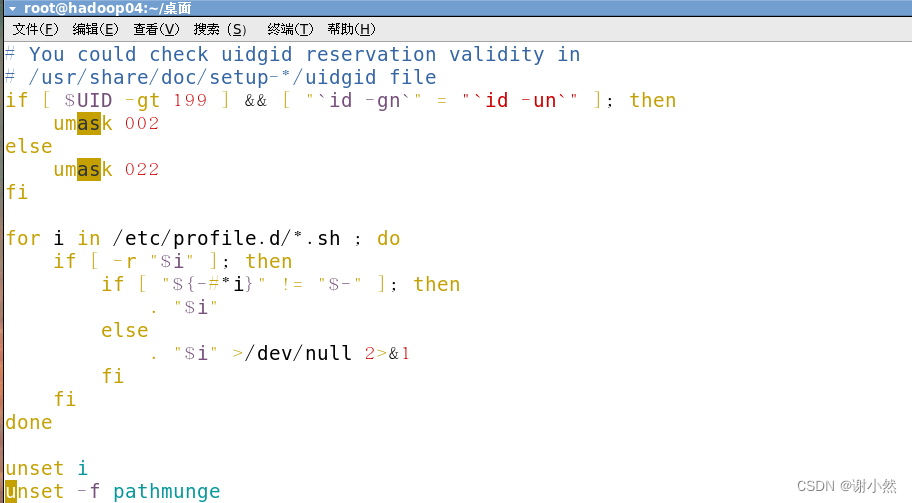912x503 pixels.
Task: Click the word 'pathmunge'
Action: point(166,491)
